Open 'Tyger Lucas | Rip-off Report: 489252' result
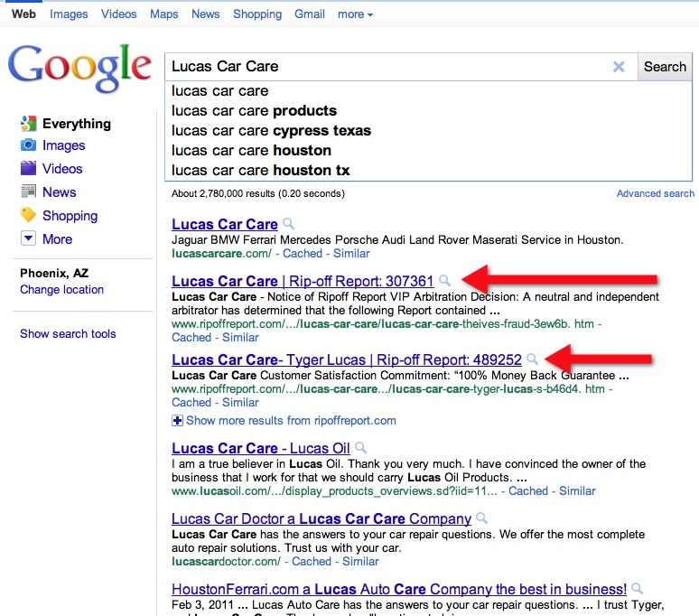 point(347,359)
